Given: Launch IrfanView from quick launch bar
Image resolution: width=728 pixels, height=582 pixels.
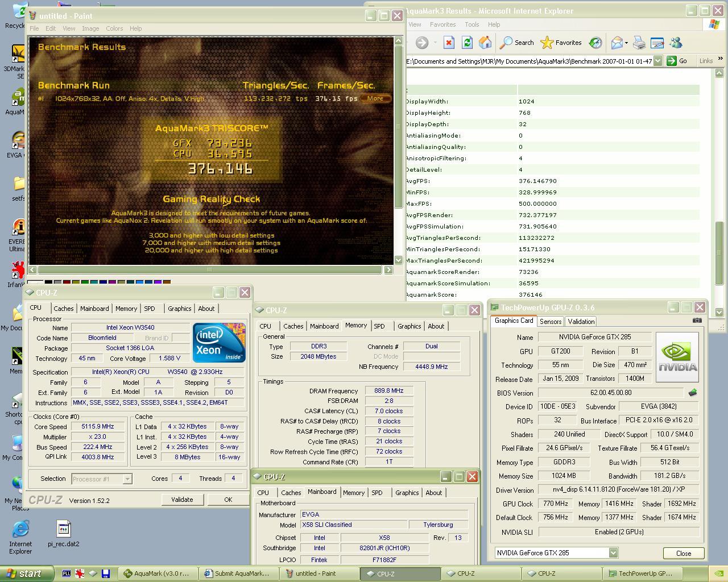Looking at the screenshot, I should 80,574.
